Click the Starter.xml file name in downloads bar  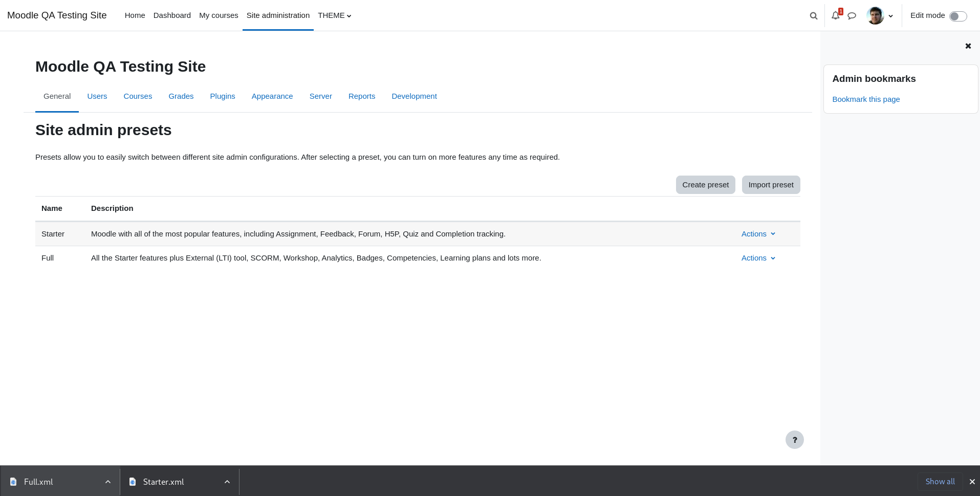tap(163, 482)
